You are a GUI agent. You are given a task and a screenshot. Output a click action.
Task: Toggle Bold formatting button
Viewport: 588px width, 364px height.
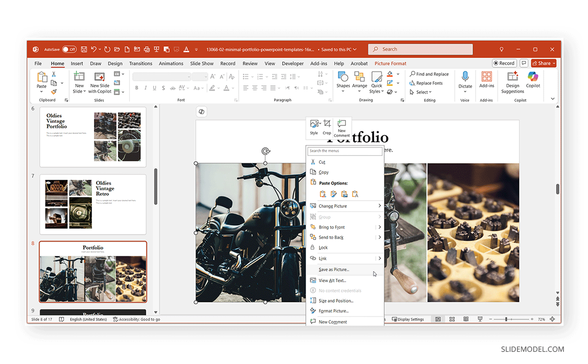(137, 88)
